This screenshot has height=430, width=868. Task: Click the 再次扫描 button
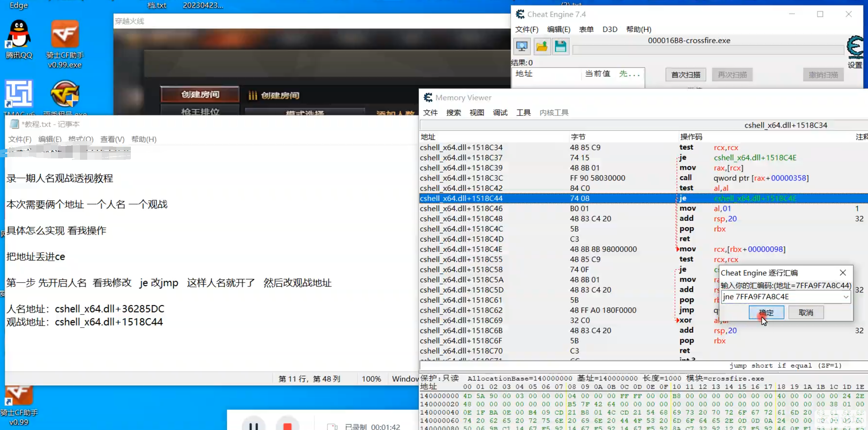[x=732, y=75]
